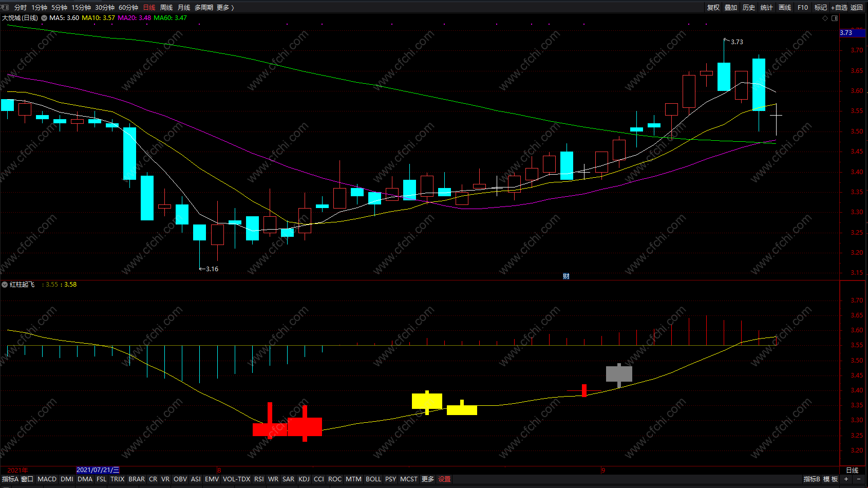Open the 红柱起飞 indicator dropdown arrow
The width and height of the screenshot is (868, 488).
pos(5,285)
